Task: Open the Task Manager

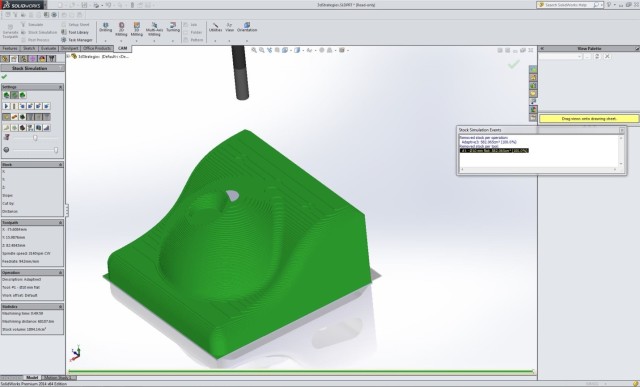Action: pyautogui.click(x=77, y=40)
